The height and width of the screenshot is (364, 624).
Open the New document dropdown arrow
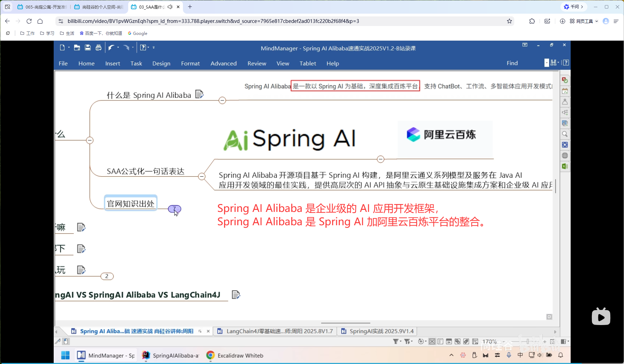pos(69,48)
